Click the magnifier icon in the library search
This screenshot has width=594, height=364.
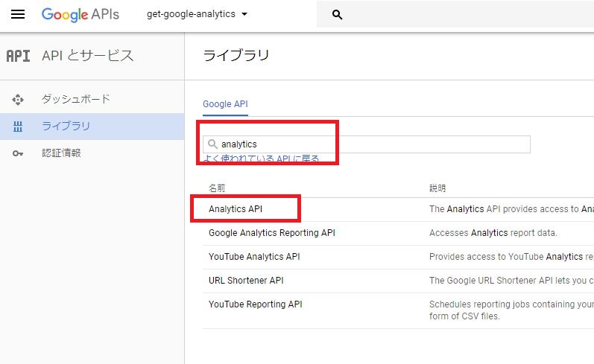pos(213,144)
